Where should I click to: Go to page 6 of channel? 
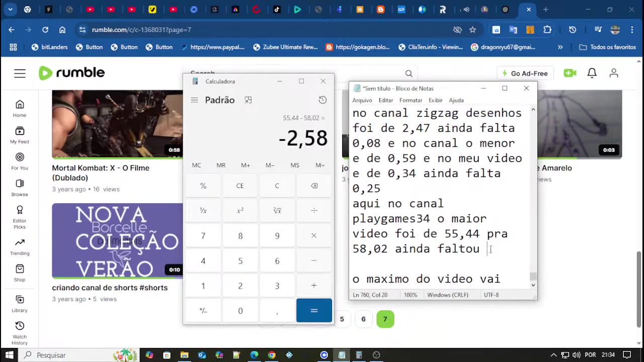click(x=363, y=319)
